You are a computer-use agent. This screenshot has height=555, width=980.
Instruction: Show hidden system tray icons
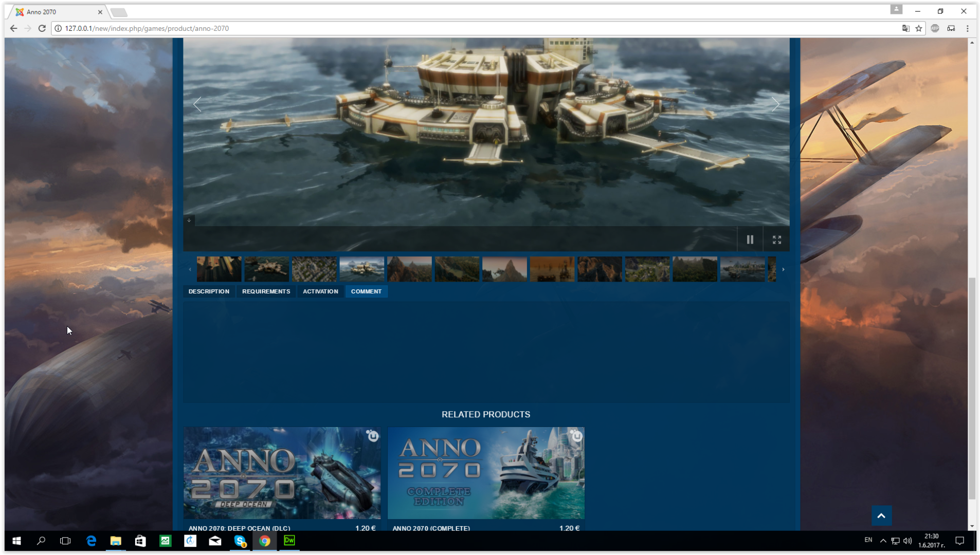(x=883, y=541)
